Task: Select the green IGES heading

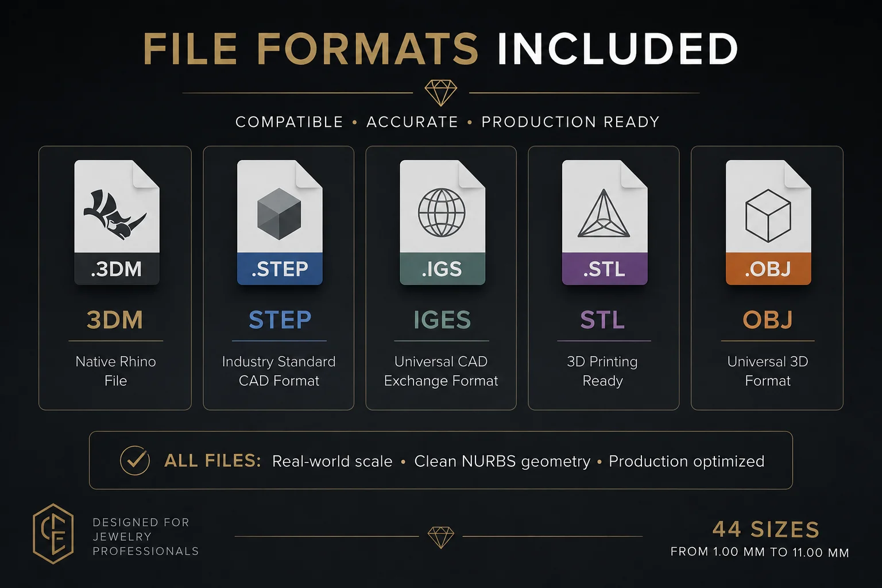Action: 442,320
